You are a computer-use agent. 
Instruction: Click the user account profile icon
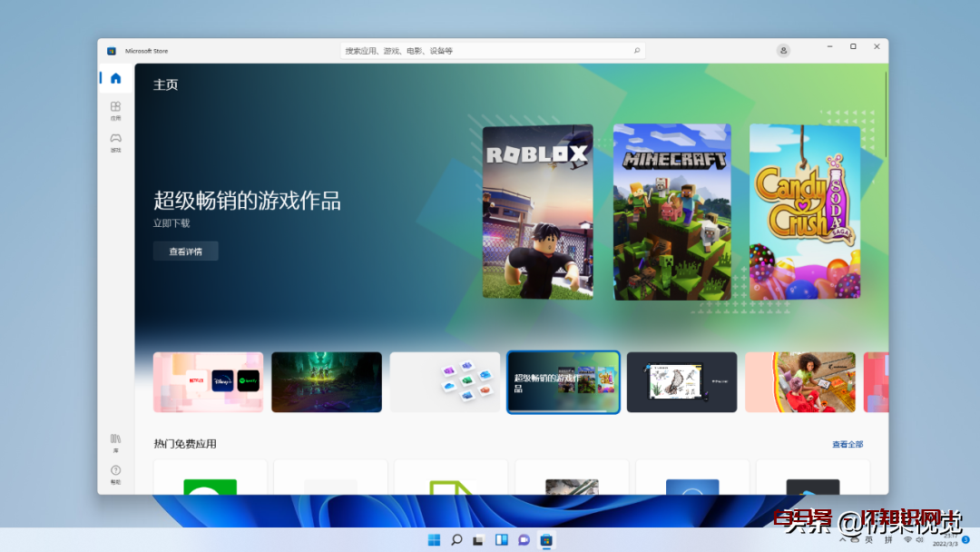[783, 51]
